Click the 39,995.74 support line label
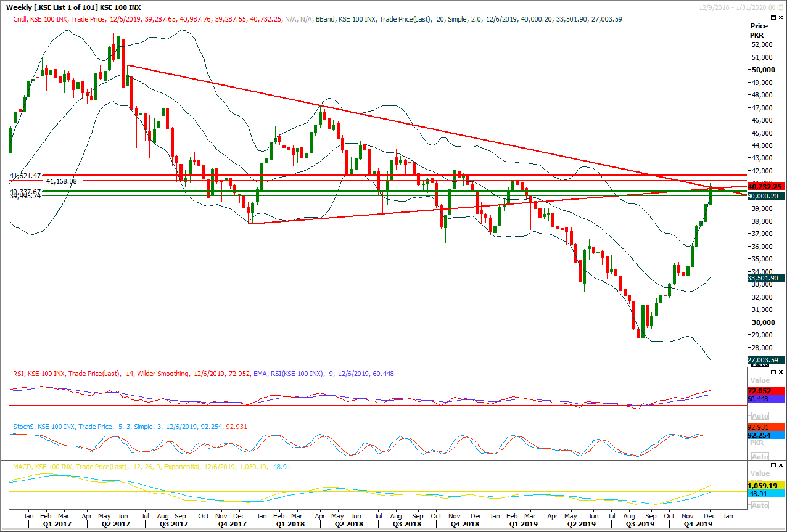This screenshot has width=787, height=532. 25,197
